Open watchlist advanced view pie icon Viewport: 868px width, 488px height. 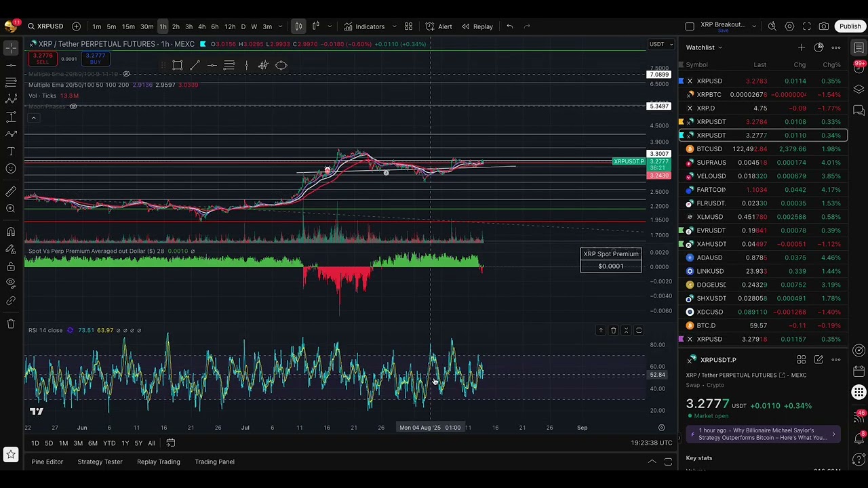818,47
